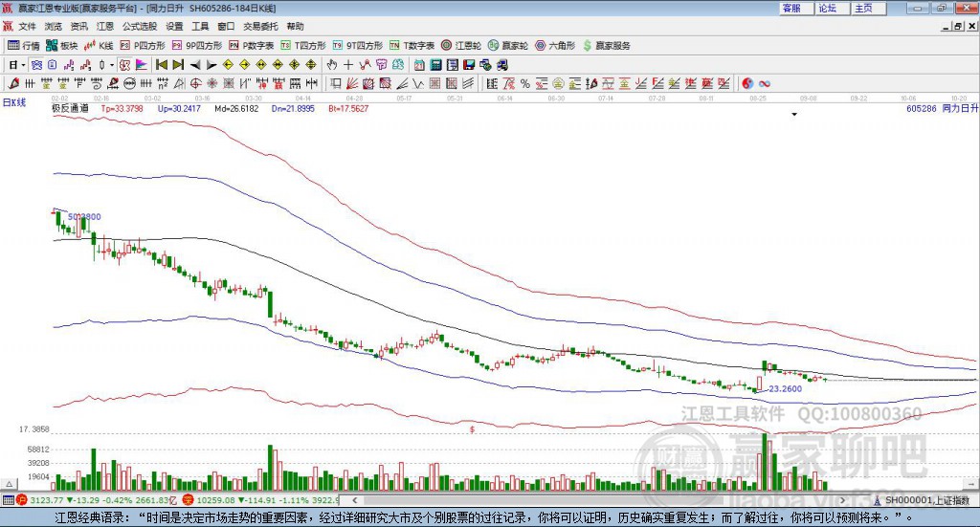Click the horizontal scrollbar left arrow

pyautogui.click(x=354, y=500)
